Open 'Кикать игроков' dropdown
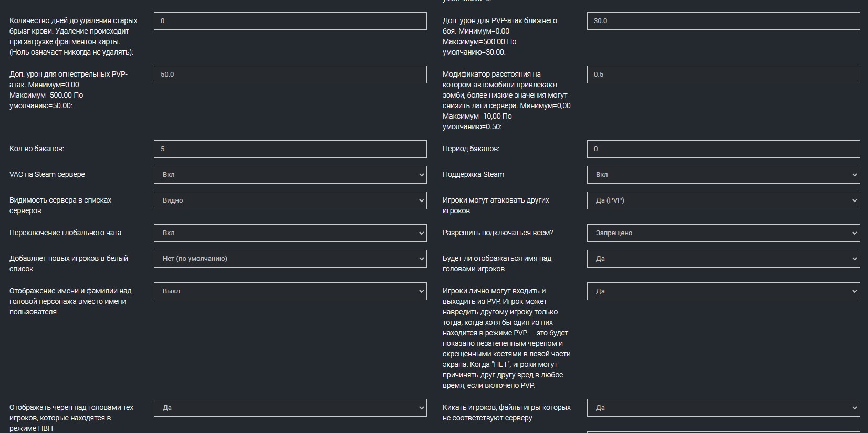This screenshot has width=868, height=433. pos(723,408)
